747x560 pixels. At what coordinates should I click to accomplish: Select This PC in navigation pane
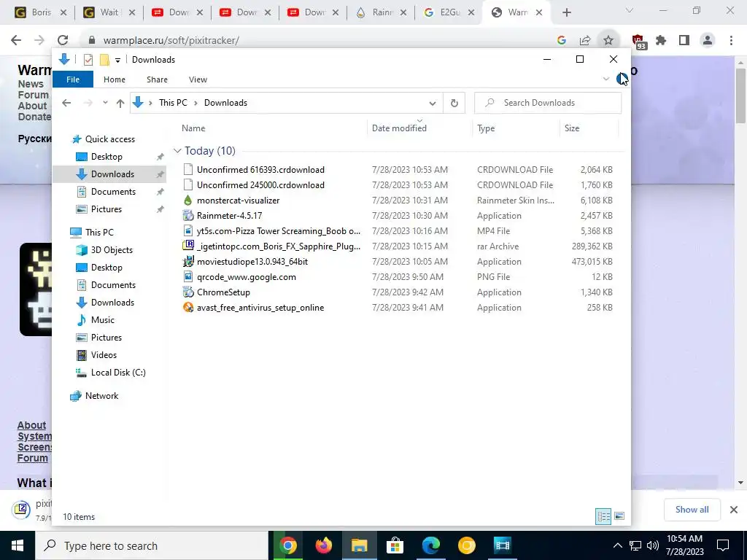[99, 233]
